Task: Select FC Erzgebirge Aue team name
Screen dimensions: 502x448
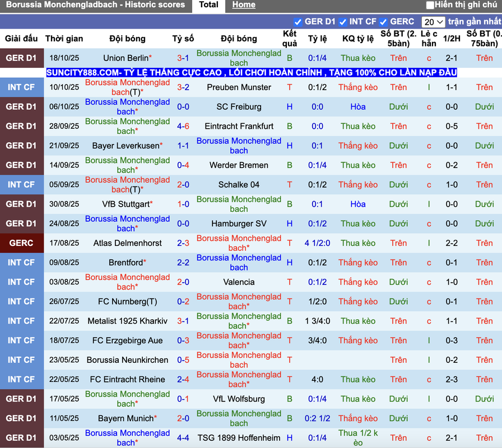Action: pos(127,341)
